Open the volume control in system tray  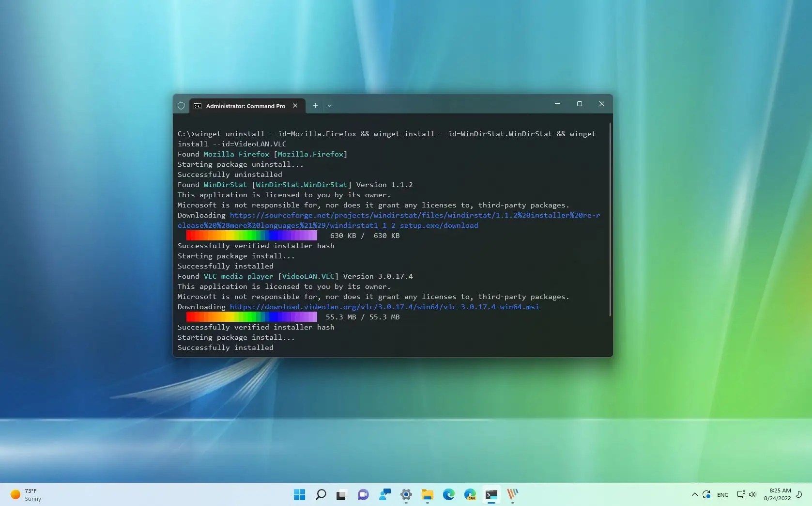pos(752,494)
